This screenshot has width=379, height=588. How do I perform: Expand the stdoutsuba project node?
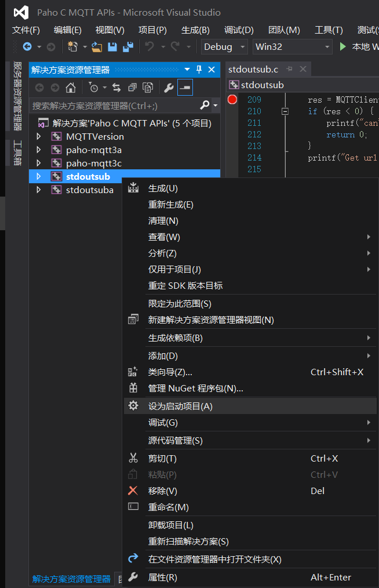[39, 190]
